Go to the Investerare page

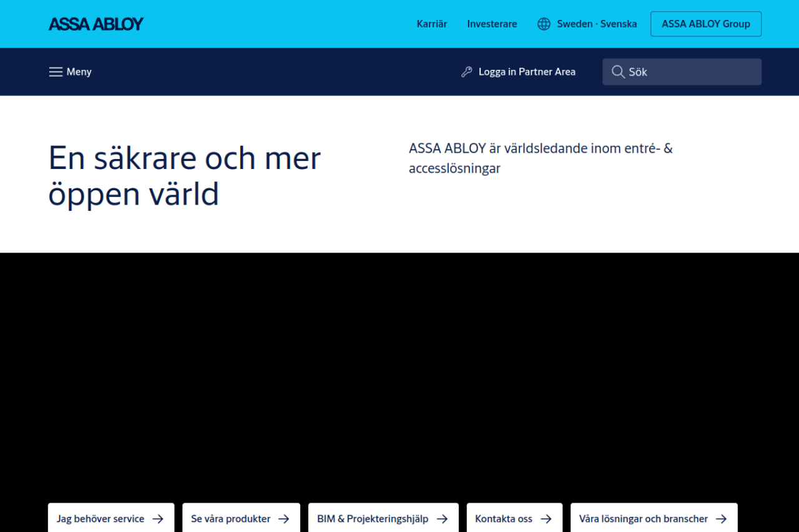[492, 24]
